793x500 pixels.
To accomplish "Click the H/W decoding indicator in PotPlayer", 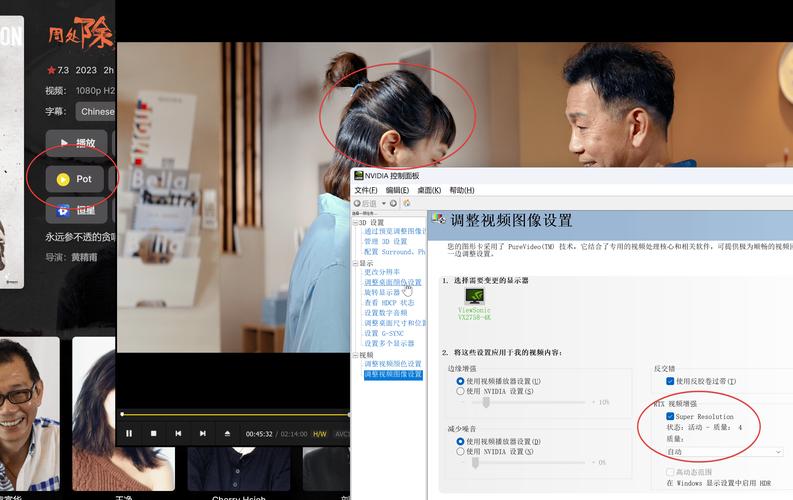I will point(320,434).
